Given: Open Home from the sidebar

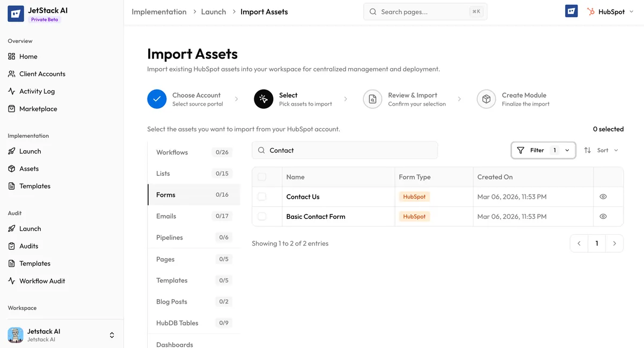Looking at the screenshot, I should coord(30,56).
